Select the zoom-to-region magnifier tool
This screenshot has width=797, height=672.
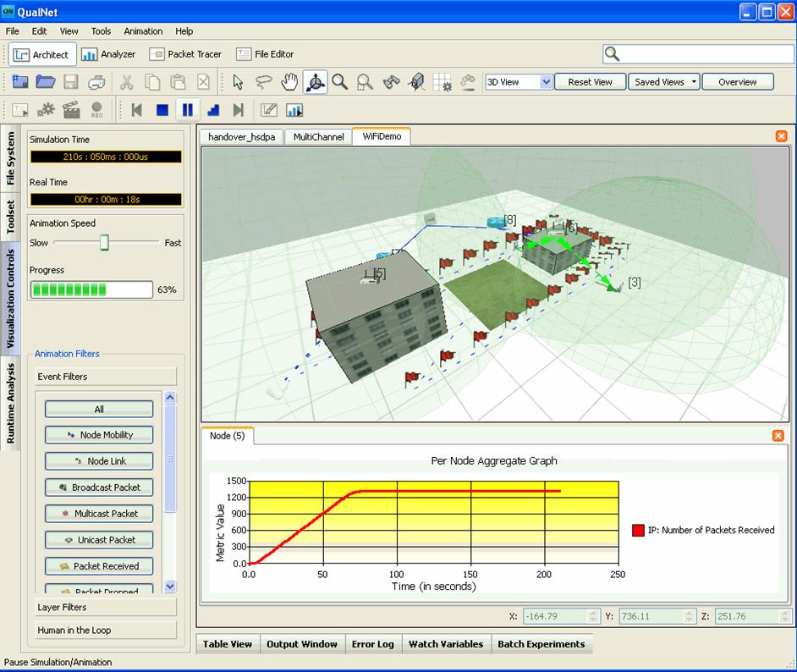coord(365,82)
